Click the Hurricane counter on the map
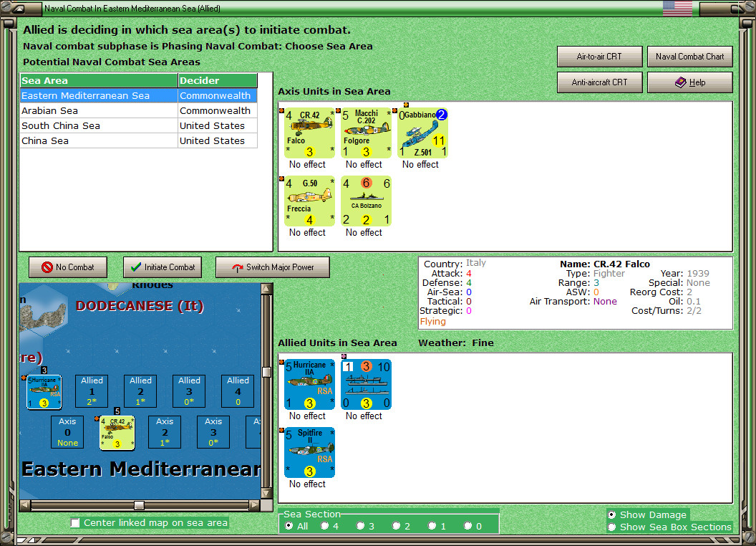 (44, 391)
